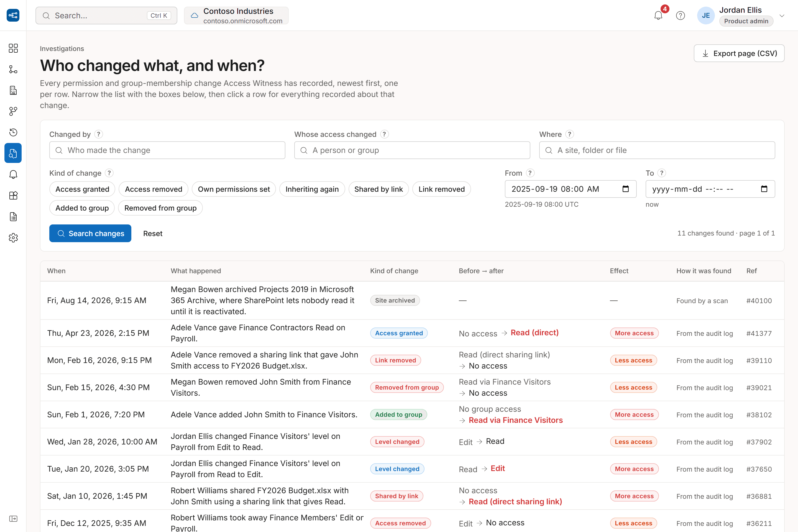Click the help icon next to Kind of change
This screenshot has width=798, height=532.
point(109,173)
